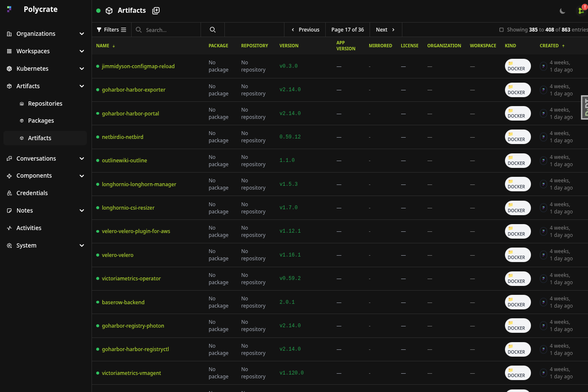
Task: Click the Credentials icon in the sidebar
Action: tap(9, 193)
